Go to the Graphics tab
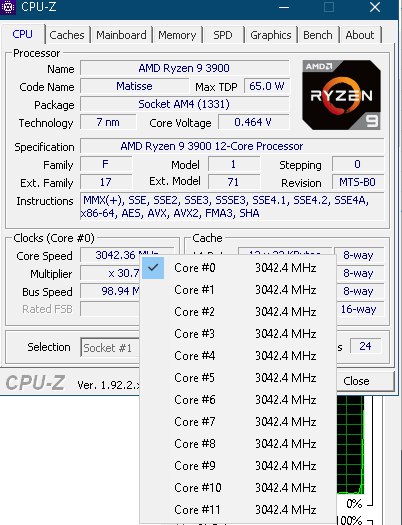This screenshot has height=525, width=402. coord(270,35)
